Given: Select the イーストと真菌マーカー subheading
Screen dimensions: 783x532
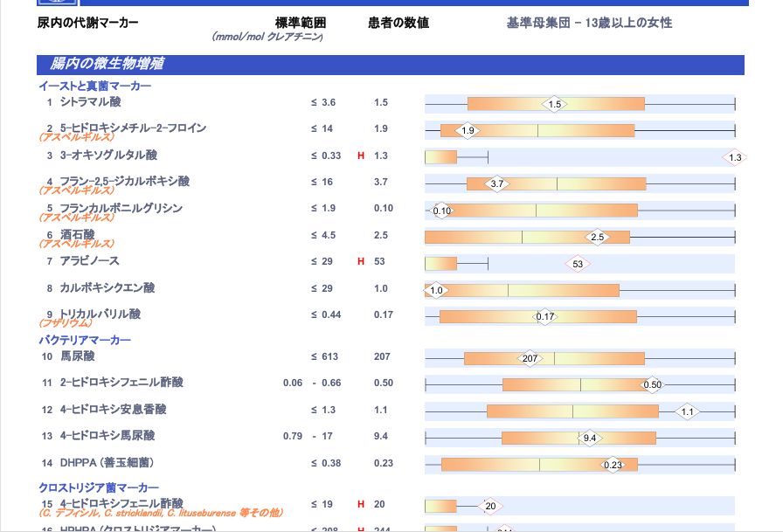Looking at the screenshot, I should coord(94,86).
